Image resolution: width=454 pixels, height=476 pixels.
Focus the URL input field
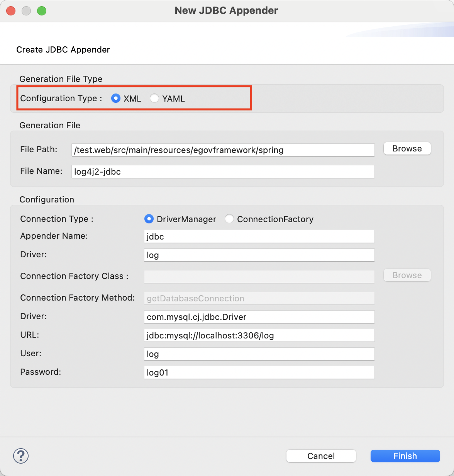259,335
